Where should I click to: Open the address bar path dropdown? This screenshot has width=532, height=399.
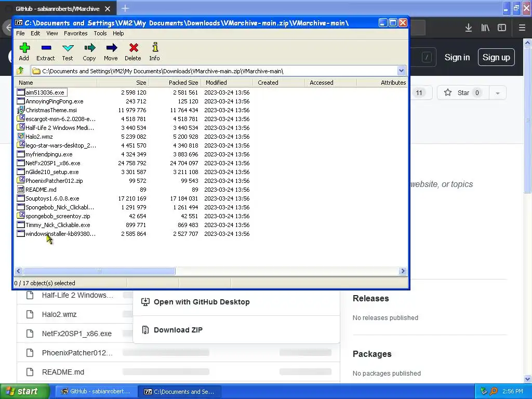[401, 71]
